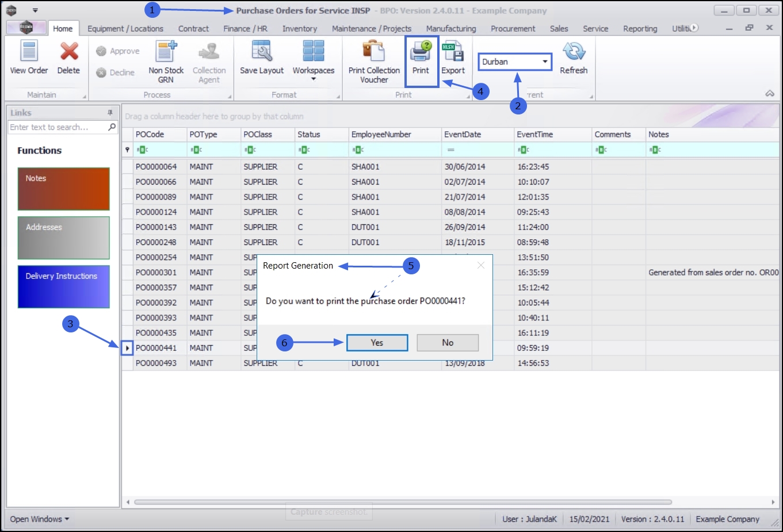
Task: Open the View Order icon
Action: (x=29, y=58)
